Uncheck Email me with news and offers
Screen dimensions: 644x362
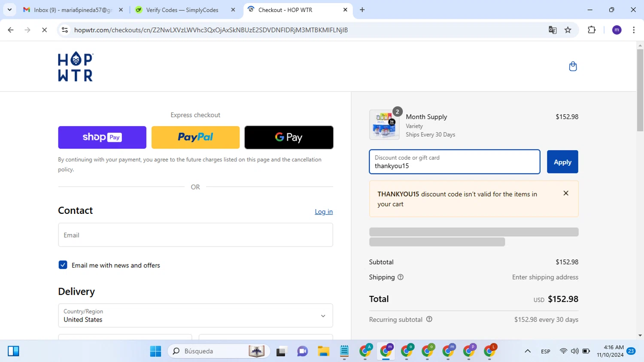coord(63,265)
